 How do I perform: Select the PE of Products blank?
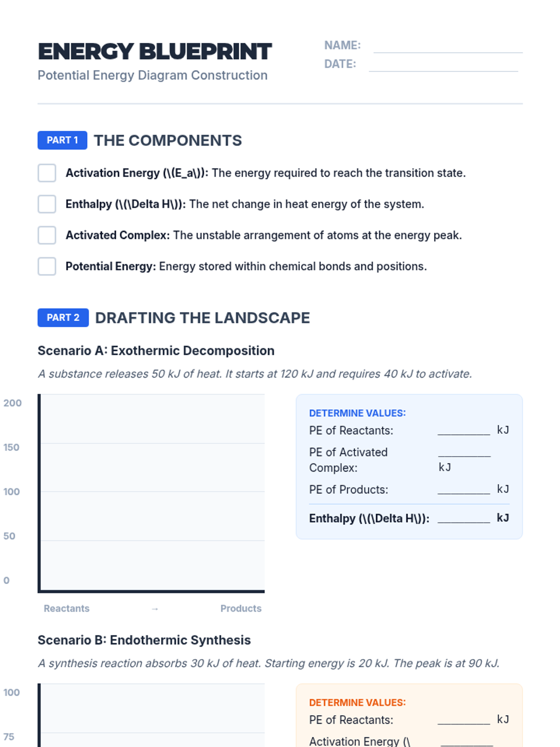coord(463,489)
